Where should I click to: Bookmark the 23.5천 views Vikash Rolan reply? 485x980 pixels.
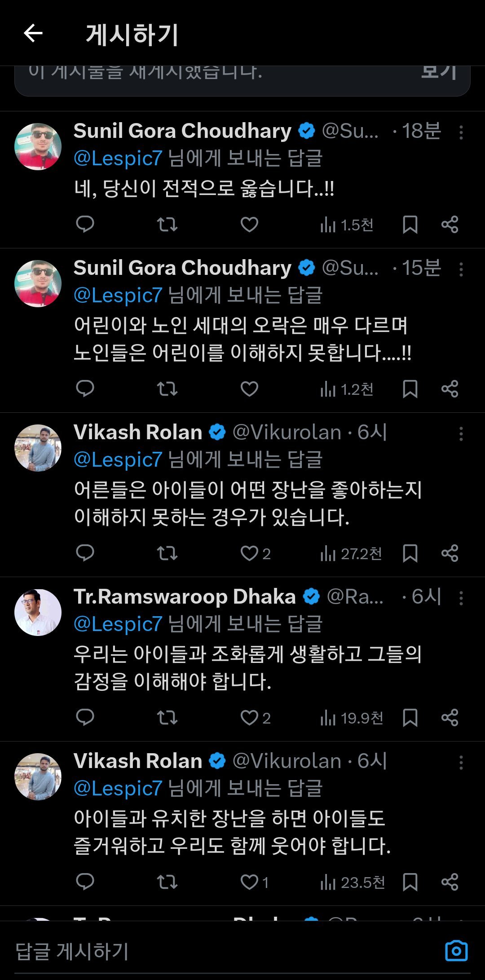tap(410, 882)
